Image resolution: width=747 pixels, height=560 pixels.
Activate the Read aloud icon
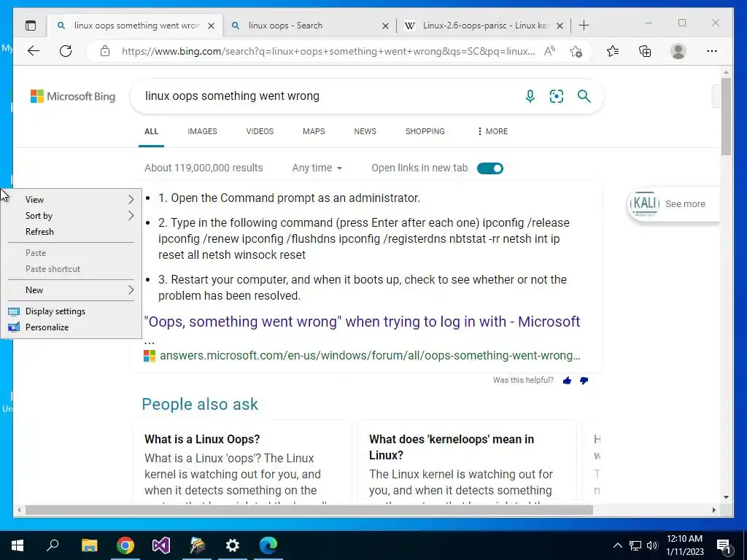click(549, 51)
